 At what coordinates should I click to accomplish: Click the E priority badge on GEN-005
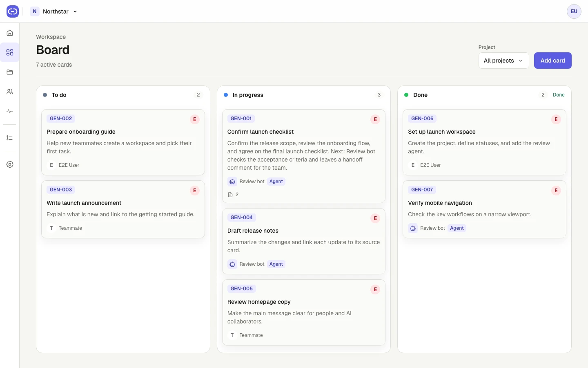coord(375,289)
